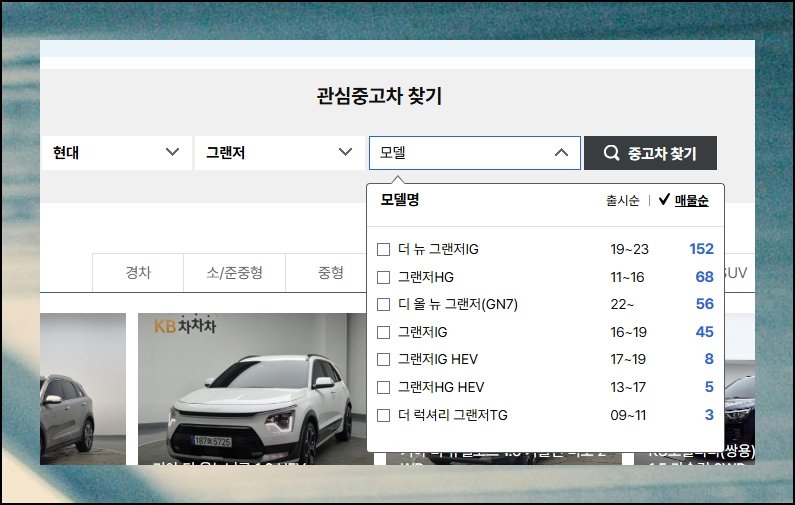The width and height of the screenshot is (795, 505).
Task: Open the 현대 manufacturer dropdown
Action: coord(116,153)
